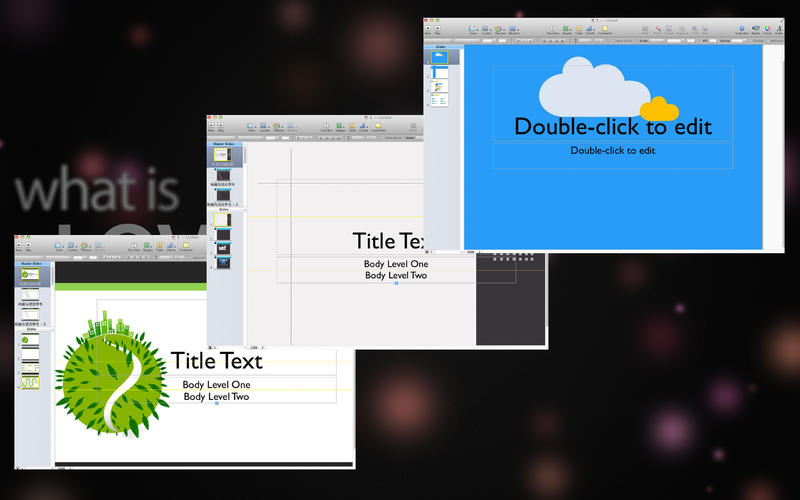The image size is (800, 500).
Task: Click 'Title Text' in green globe window
Action: (217, 361)
